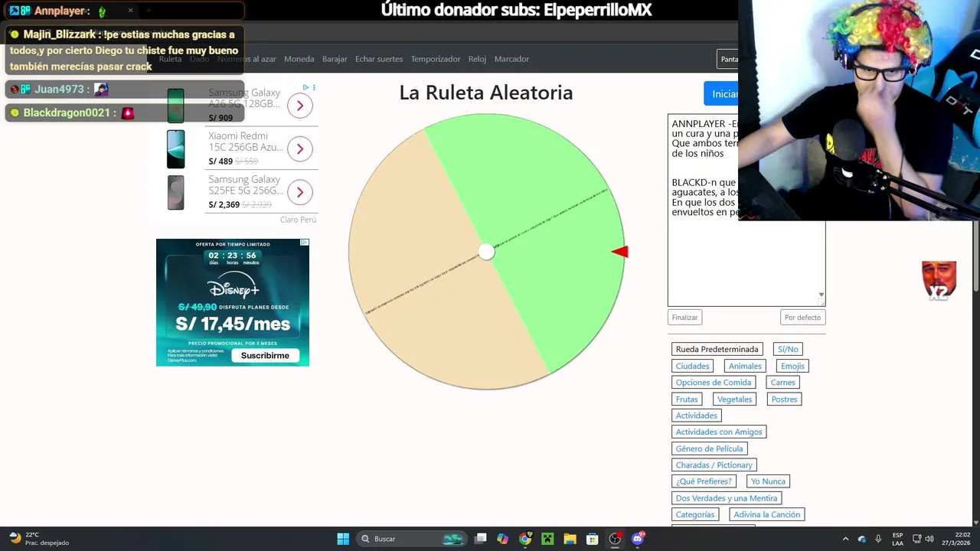This screenshot has width=980, height=551.
Task: Click AdChoices icon on the phone ad
Action: (x=306, y=87)
